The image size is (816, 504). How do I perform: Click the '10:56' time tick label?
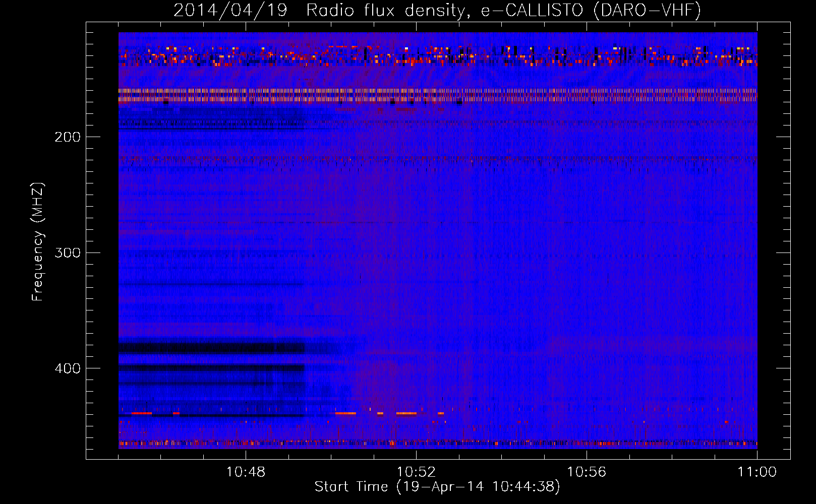(587, 472)
